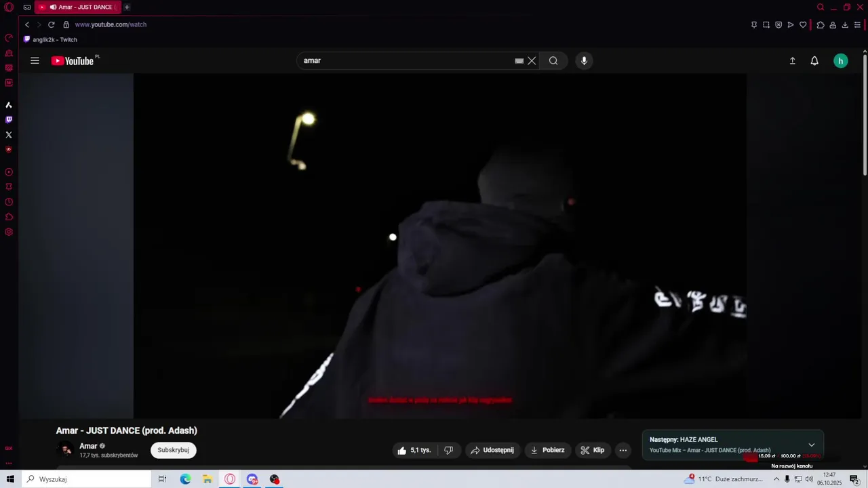The width and height of the screenshot is (868, 488).
Task: Open Windows notification center
Action: click(854, 479)
